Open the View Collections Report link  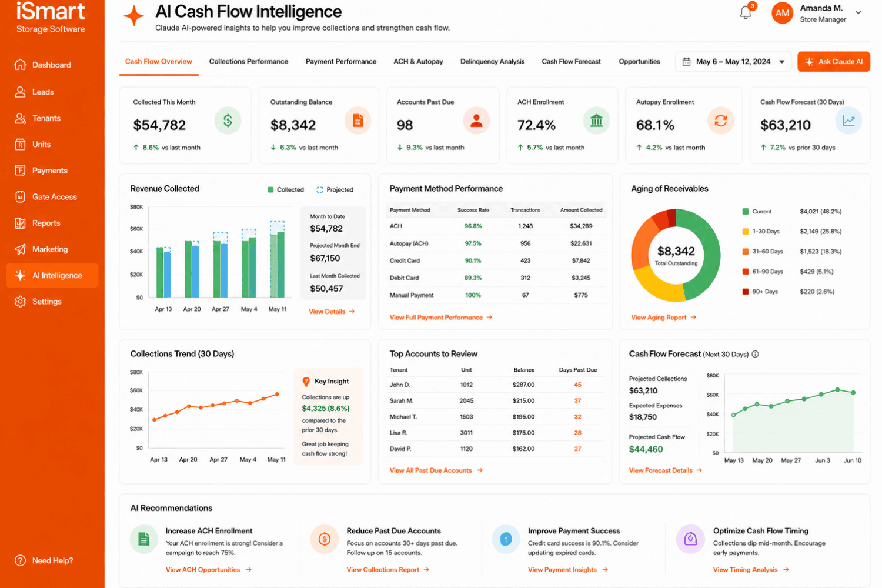point(388,570)
